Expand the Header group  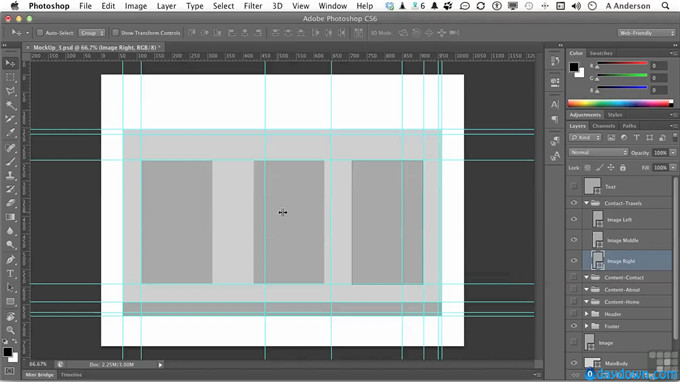point(586,314)
